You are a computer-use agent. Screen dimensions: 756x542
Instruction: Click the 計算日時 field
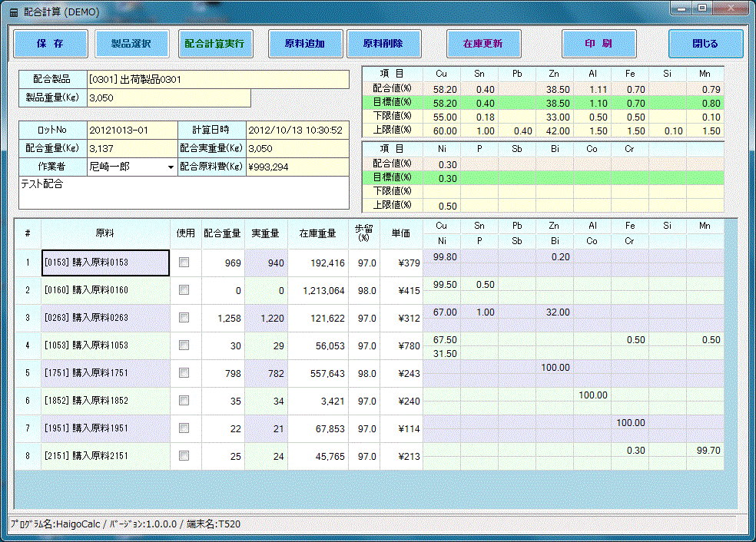pos(297,130)
